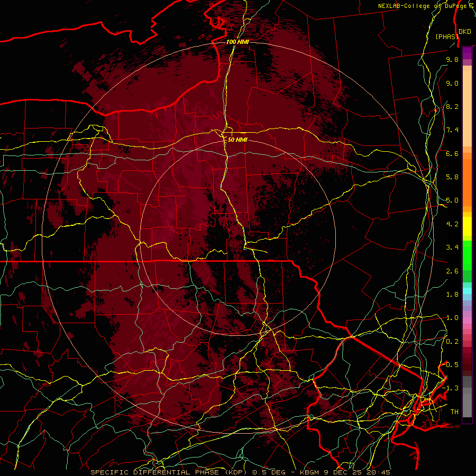Click the TH label on the scale

click(454, 412)
